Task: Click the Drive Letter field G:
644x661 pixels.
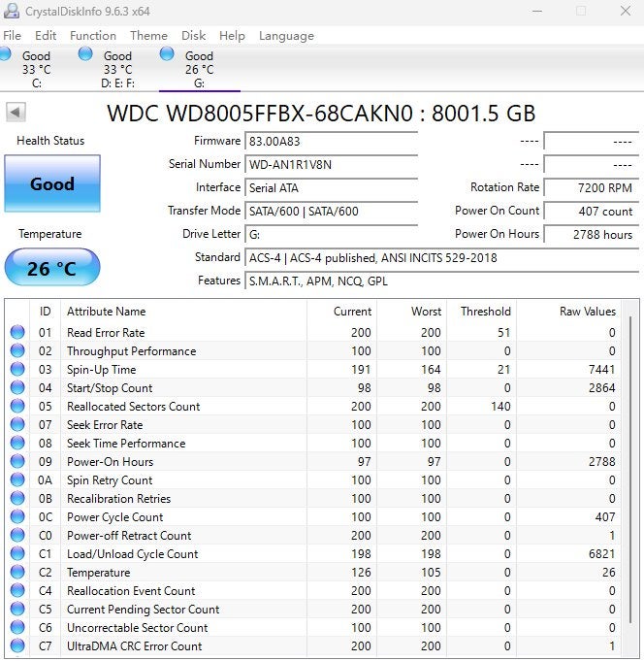Action: pos(331,234)
